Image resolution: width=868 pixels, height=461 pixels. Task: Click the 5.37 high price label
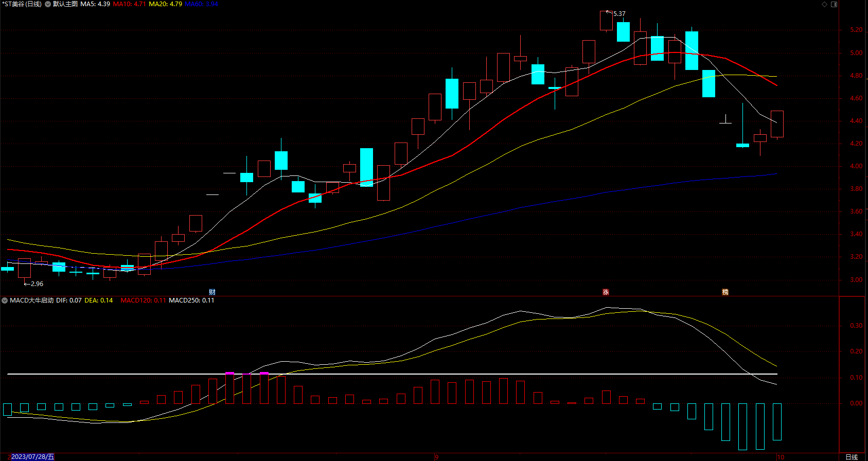tap(619, 14)
